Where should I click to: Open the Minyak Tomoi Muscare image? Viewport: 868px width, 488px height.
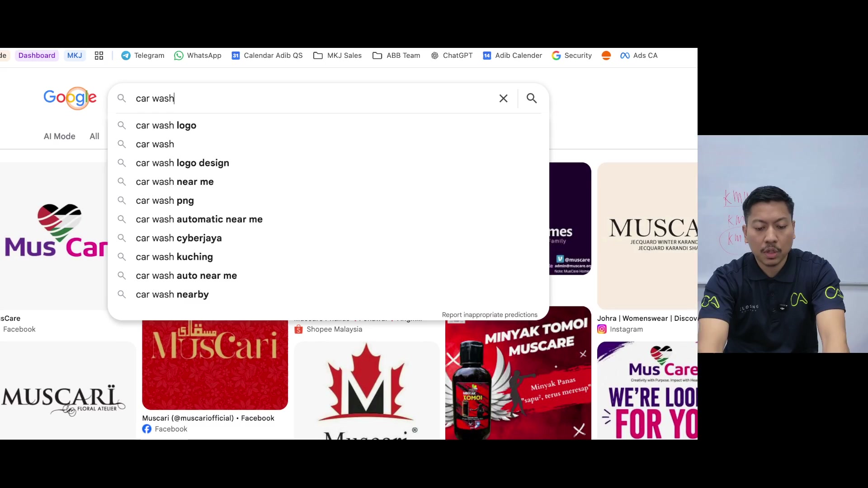[518, 373]
